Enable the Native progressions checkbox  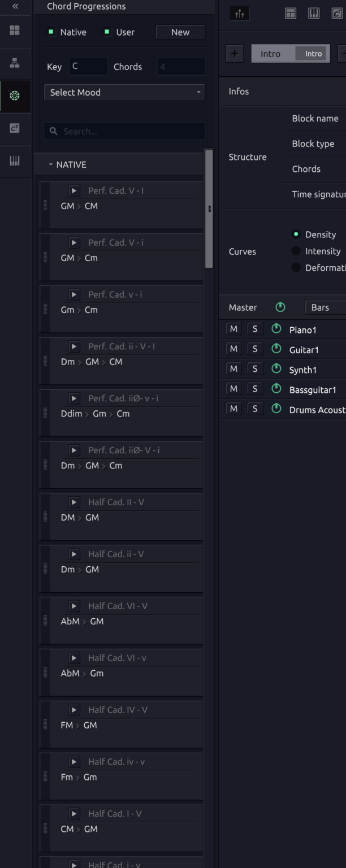click(x=50, y=33)
